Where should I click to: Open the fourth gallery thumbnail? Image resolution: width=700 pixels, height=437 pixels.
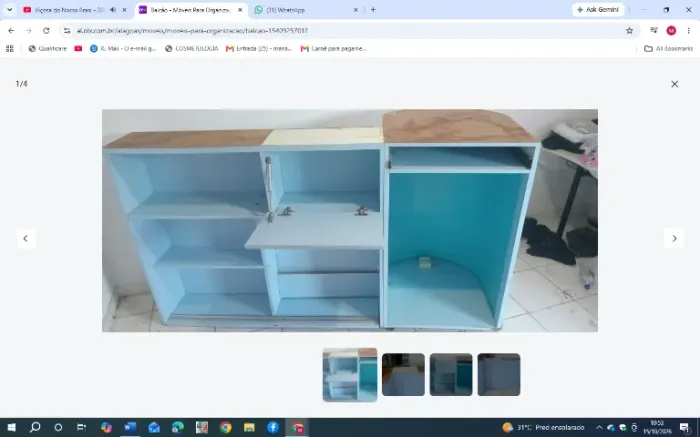(x=499, y=375)
